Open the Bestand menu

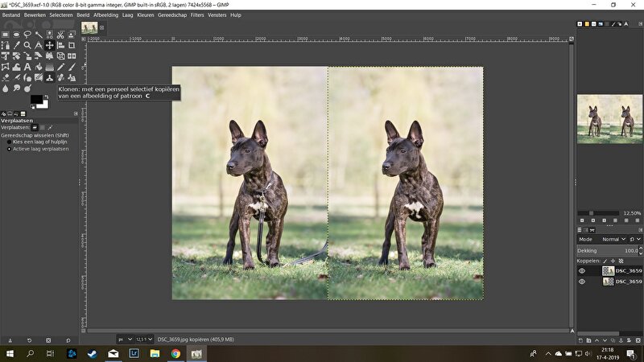pyautogui.click(x=11, y=15)
